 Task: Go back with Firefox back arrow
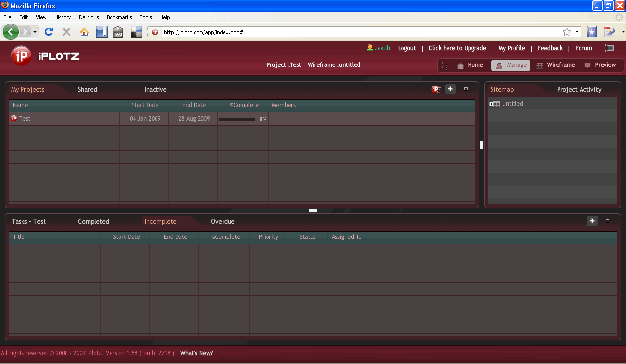[x=11, y=32]
